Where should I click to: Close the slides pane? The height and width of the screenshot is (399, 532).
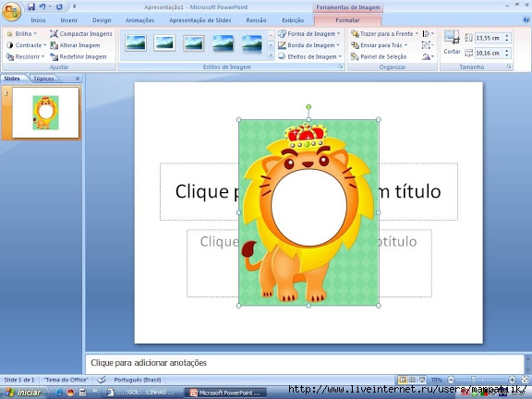point(78,79)
